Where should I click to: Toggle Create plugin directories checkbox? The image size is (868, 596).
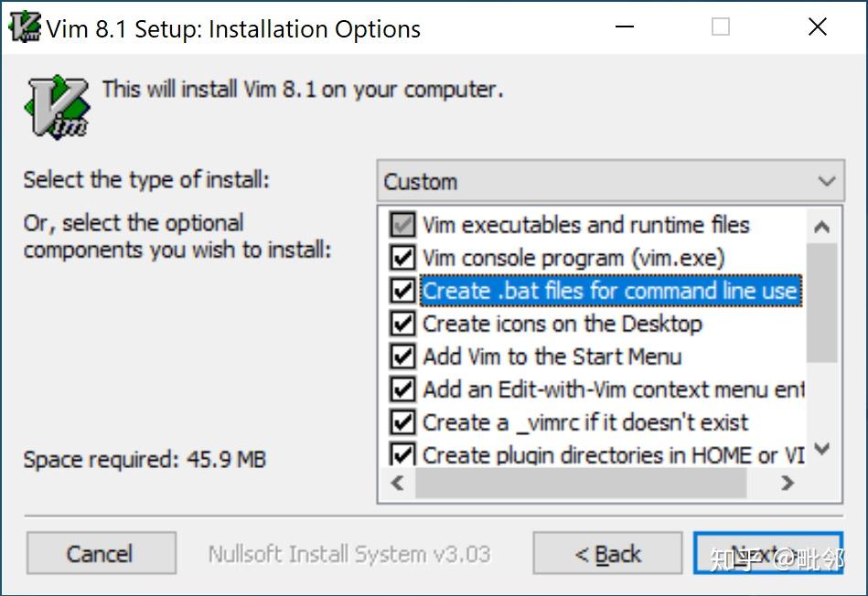click(x=402, y=454)
